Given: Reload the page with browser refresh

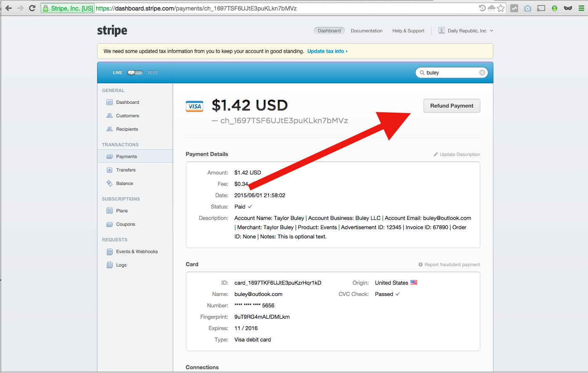Looking at the screenshot, I should pyautogui.click(x=32, y=8).
